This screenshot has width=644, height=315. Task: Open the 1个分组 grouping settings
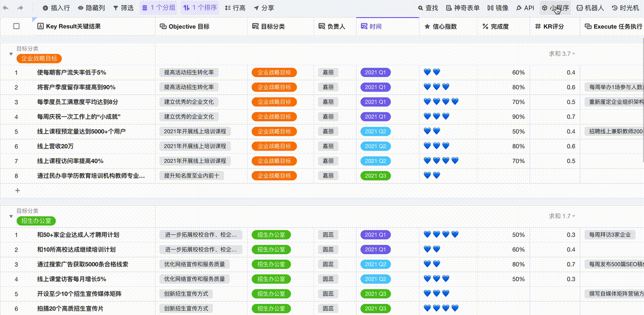pos(158,8)
